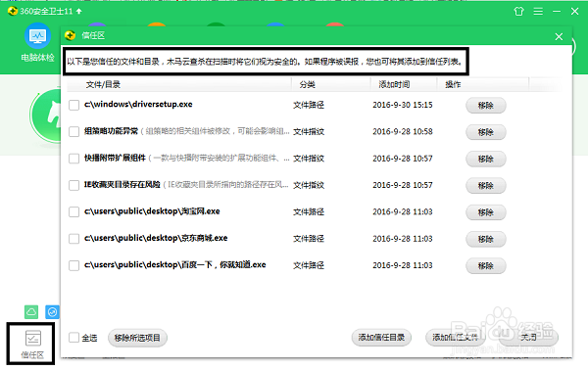Screen dimensions: 588x370
Task: Click the date 2016-9-30 15:15
Action: 403,105
